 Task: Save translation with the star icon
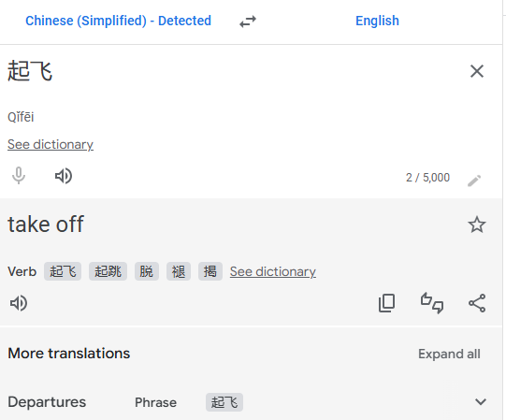(x=477, y=224)
